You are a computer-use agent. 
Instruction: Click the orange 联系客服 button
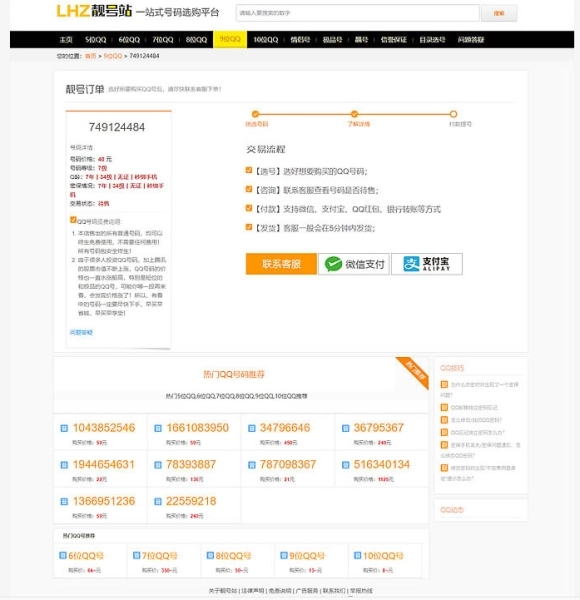(x=281, y=264)
